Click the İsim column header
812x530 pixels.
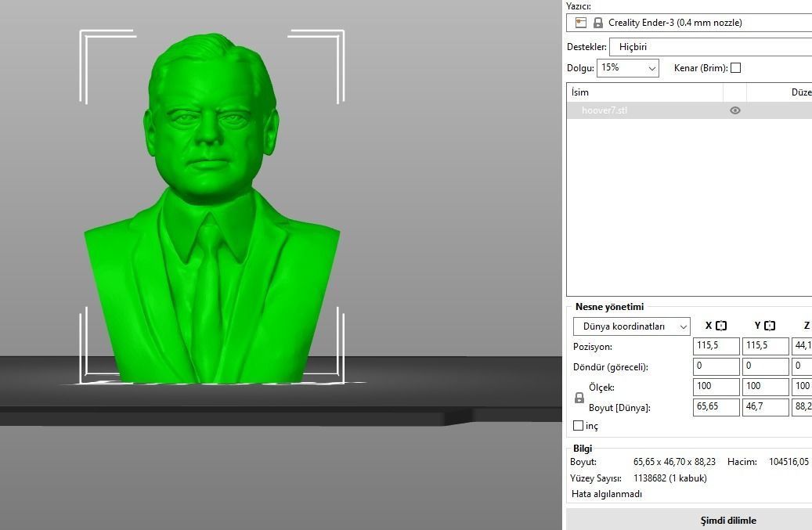pyautogui.click(x=644, y=92)
